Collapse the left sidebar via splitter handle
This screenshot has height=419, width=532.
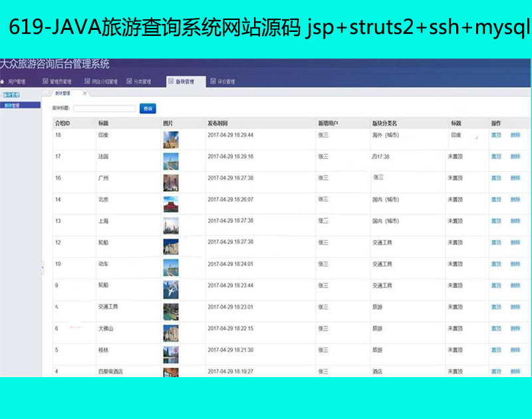click(x=43, y=266)
